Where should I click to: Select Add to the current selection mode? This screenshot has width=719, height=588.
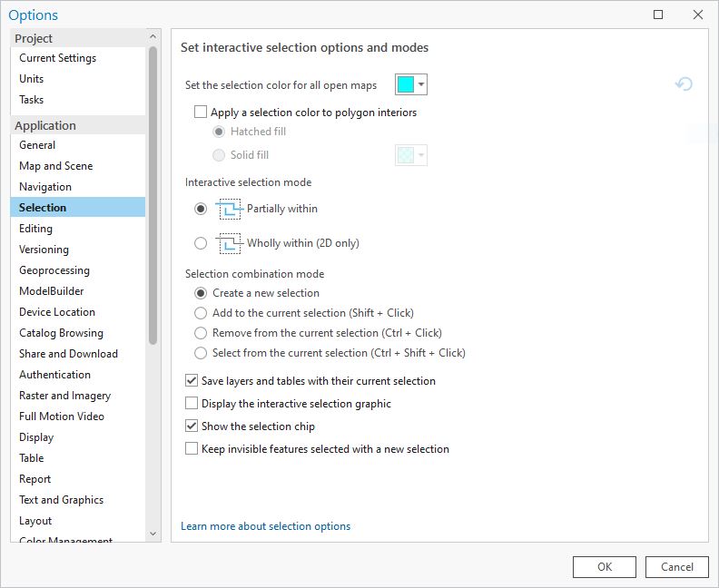coord(202,313)
